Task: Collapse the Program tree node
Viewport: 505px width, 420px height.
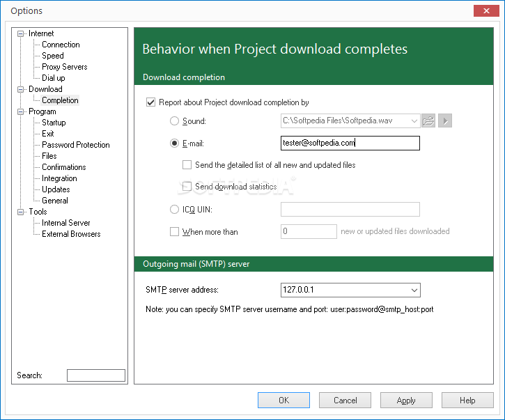Action: (21, 111)
